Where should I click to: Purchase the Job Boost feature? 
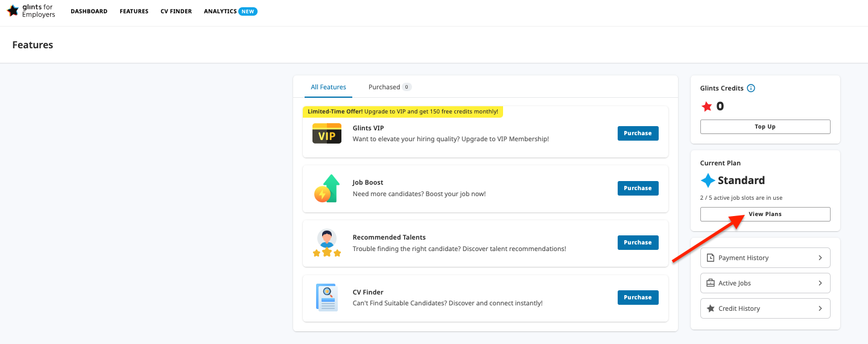click(638, 188)
